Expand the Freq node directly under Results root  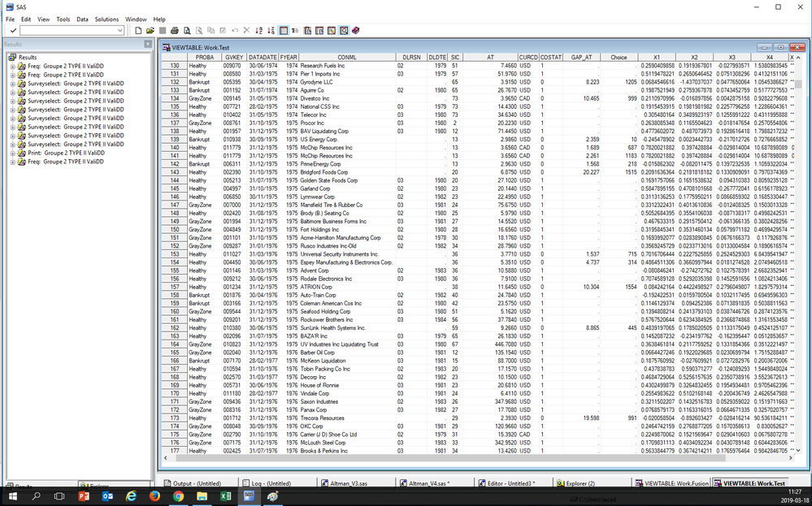(x=12, y=67)
